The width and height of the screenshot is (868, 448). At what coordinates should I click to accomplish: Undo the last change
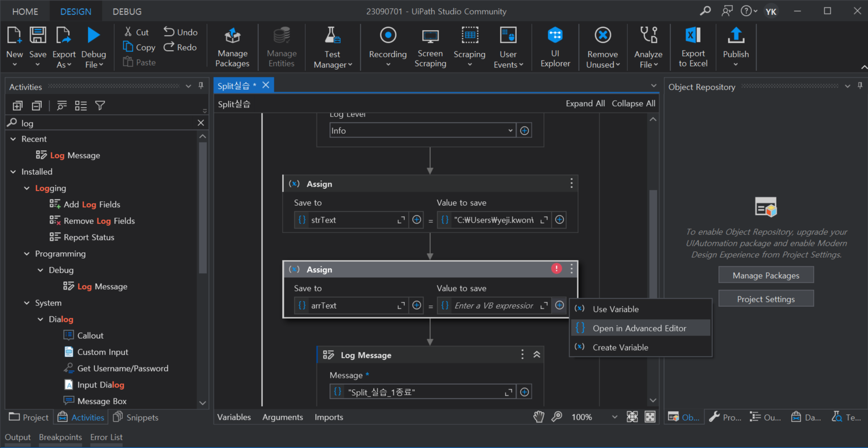coord(181,32)
